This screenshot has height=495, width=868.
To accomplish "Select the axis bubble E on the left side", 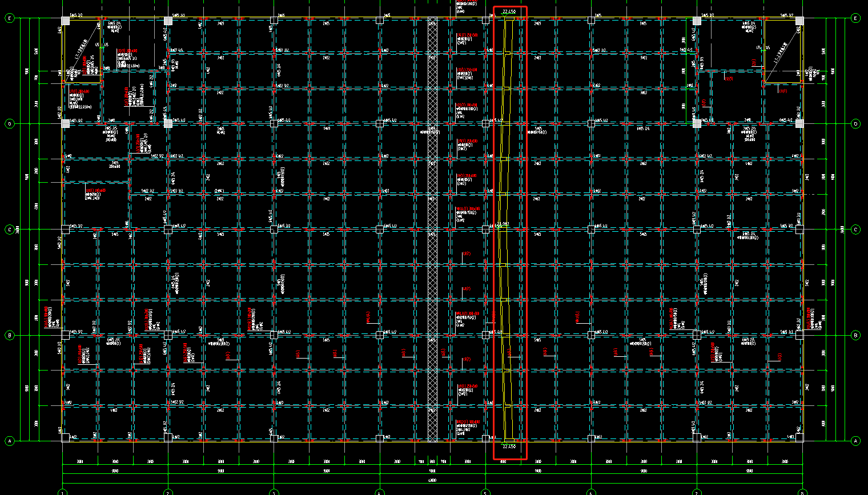I will pyautogui.click(x=9, y=18).
